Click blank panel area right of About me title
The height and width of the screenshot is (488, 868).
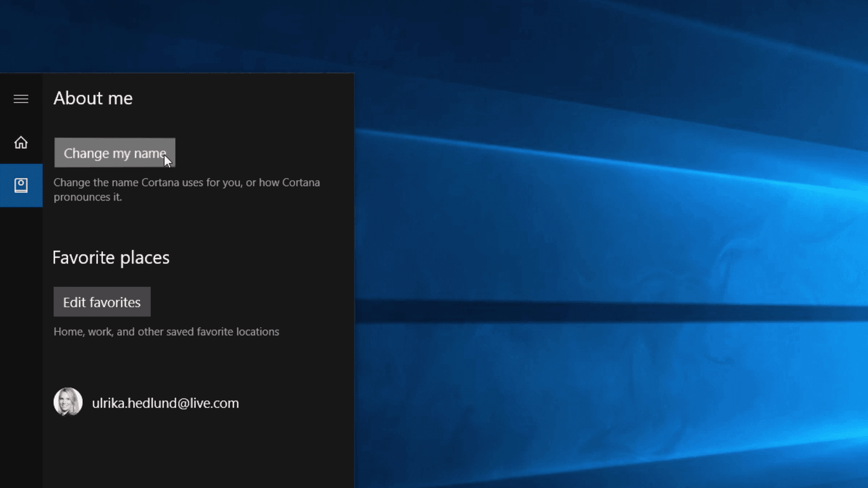tap(244, 98)
